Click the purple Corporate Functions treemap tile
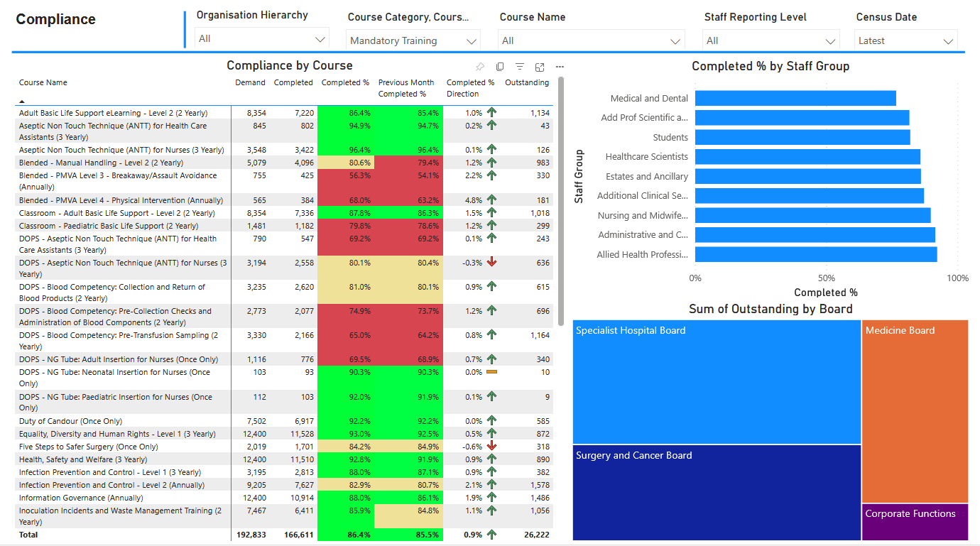This screenshot has height=546, width=980. (915, 523)
